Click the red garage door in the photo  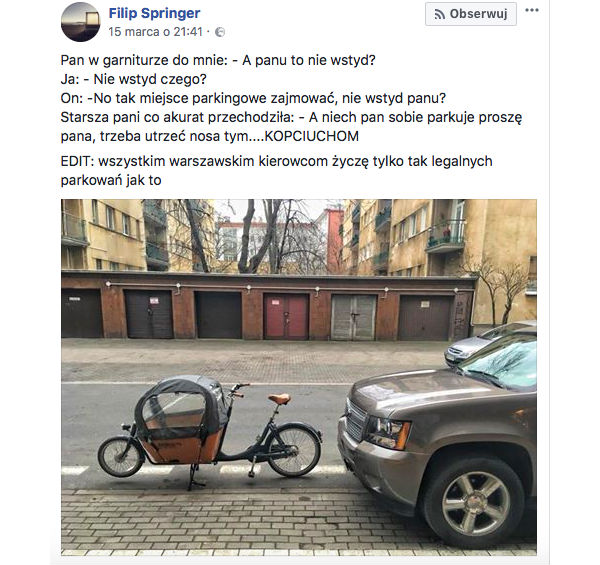(286, 316)
